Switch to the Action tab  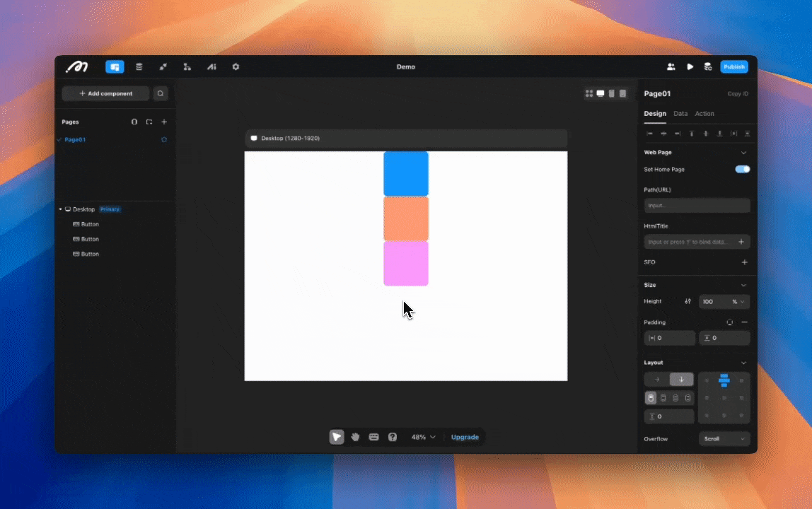(x=704, y=114)
